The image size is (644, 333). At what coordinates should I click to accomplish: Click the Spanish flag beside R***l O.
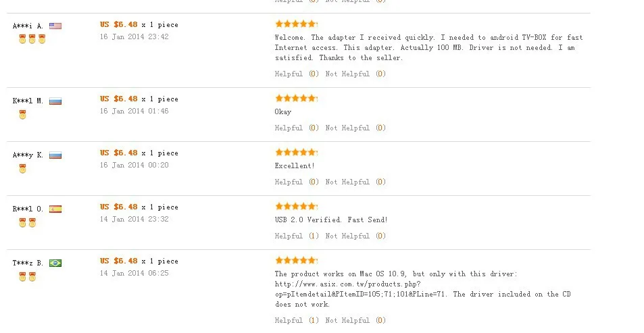[55, 209]
